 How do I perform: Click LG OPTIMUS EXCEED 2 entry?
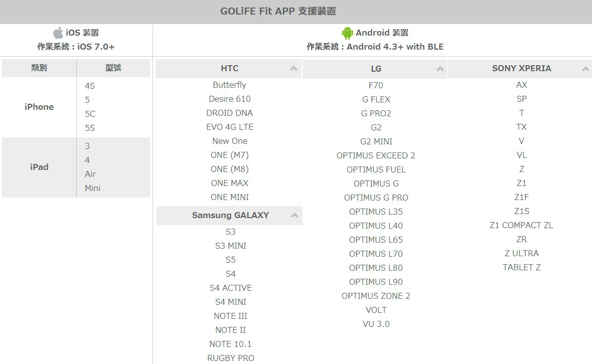(376, 156)
